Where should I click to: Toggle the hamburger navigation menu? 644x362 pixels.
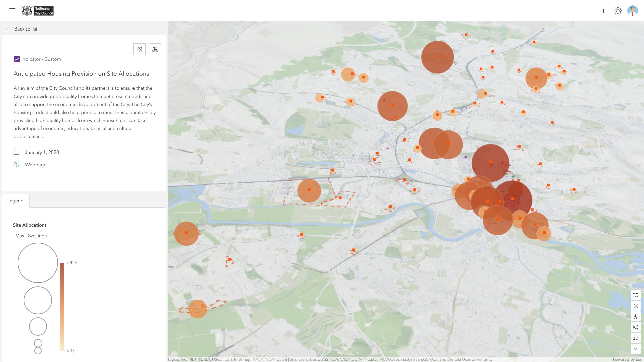click(12, 10)
